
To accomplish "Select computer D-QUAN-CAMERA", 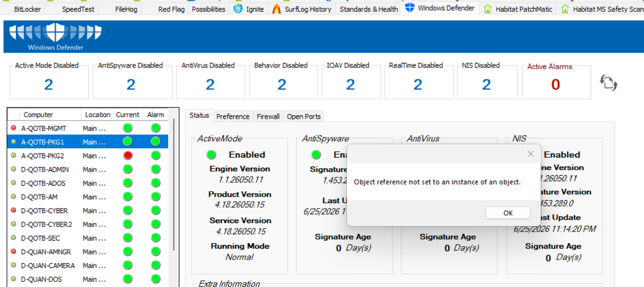I will coord(88,266).
